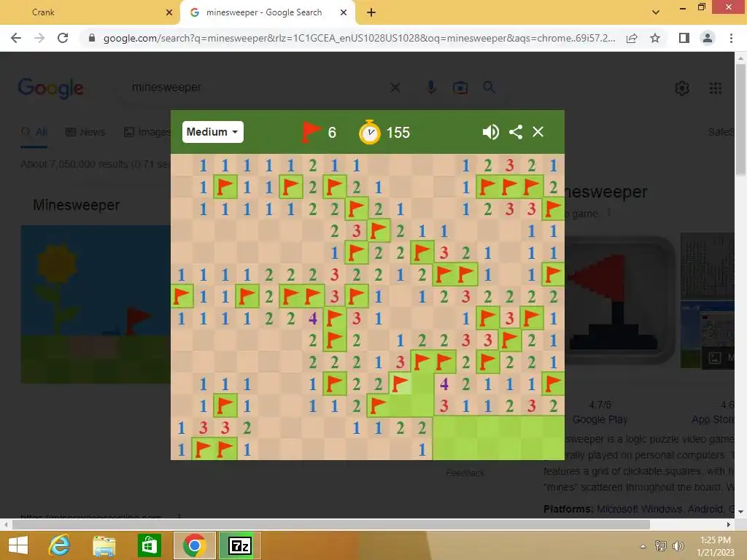Mute the Minesweeper game sound
Image resolution: width=747 pixels, height=560 pixels.
pyautogui.click(x=490, y=132)
